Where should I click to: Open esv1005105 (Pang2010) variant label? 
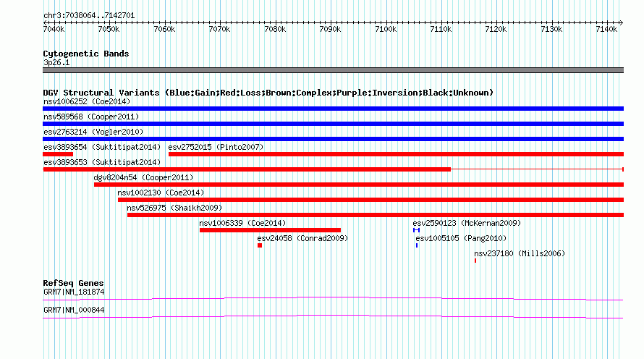coord(461,238)
